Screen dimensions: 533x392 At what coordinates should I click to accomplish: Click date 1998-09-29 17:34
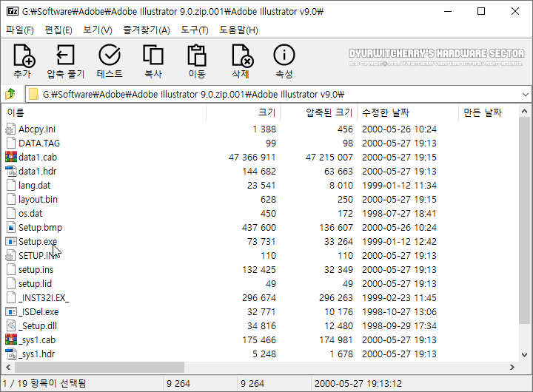coord(399,325)
